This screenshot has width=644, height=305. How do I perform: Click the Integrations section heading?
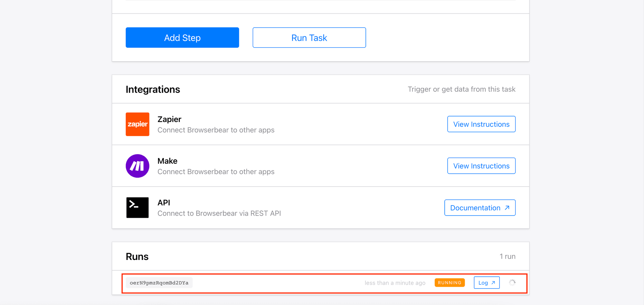[x=153, y=89]
